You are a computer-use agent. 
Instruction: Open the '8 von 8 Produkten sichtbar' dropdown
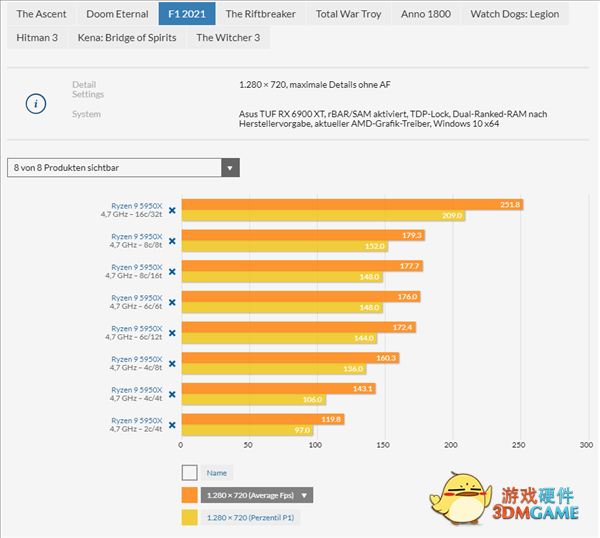click(x=123, y=167)
